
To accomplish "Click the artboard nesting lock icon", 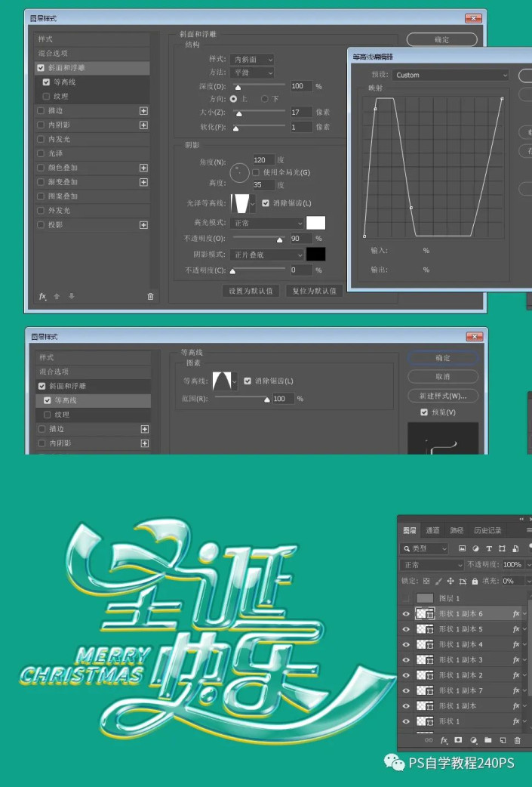I will [463, 582].
